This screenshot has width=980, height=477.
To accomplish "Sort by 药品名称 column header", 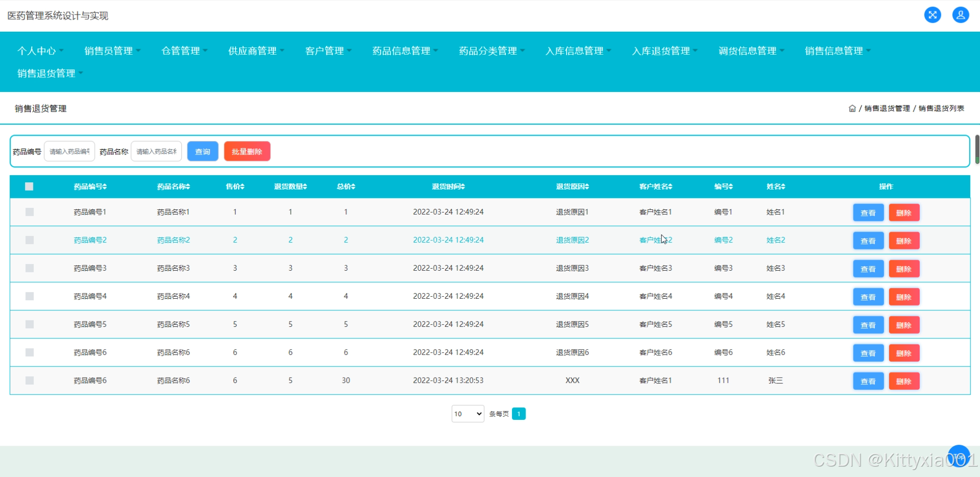I will (173, 187).
